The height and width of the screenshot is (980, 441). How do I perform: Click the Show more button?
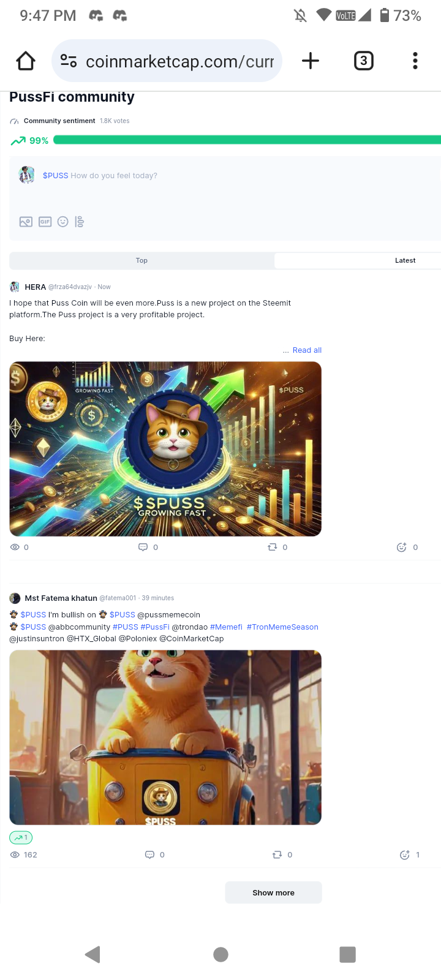click(273, 892)
